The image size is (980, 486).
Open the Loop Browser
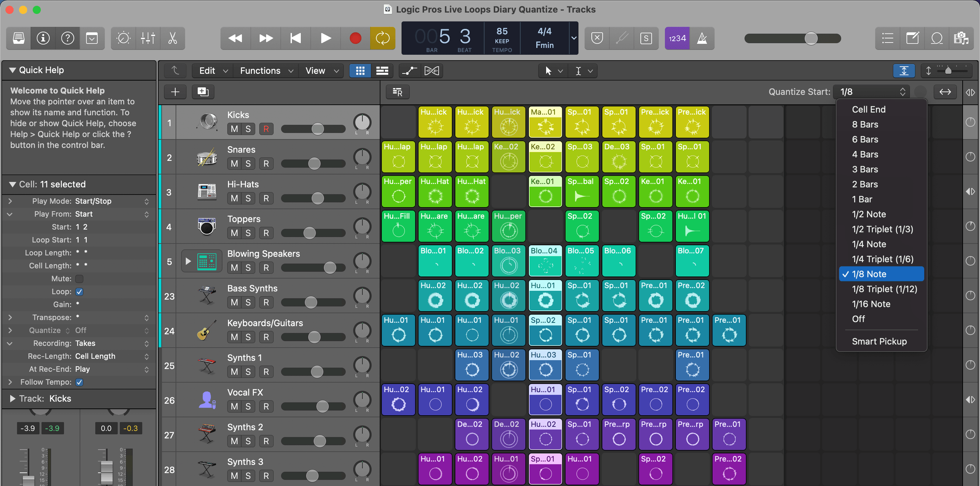(x=937, y=38)
